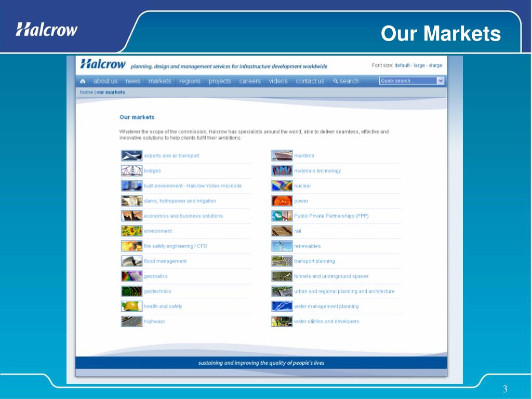Open the about us menu
The width and height of the screenshot is (532, 399).
click(x=105, y=81)
